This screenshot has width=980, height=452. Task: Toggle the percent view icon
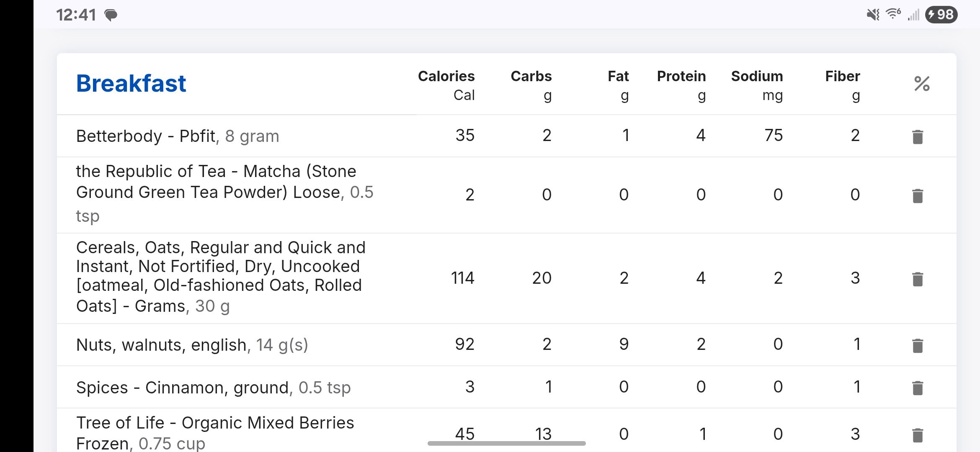(x=922, y=84)
